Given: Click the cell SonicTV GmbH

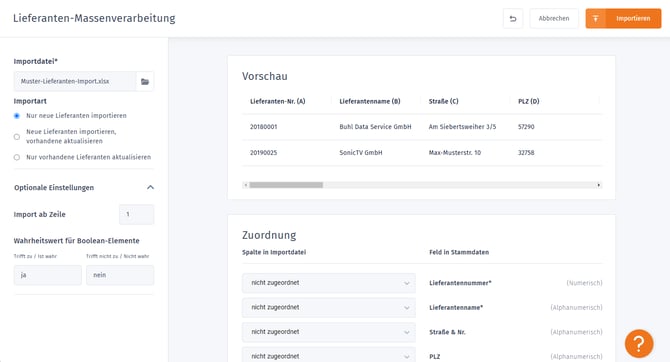Looking at the screenshot, I should pyautogui.click(x=361, y=153).
